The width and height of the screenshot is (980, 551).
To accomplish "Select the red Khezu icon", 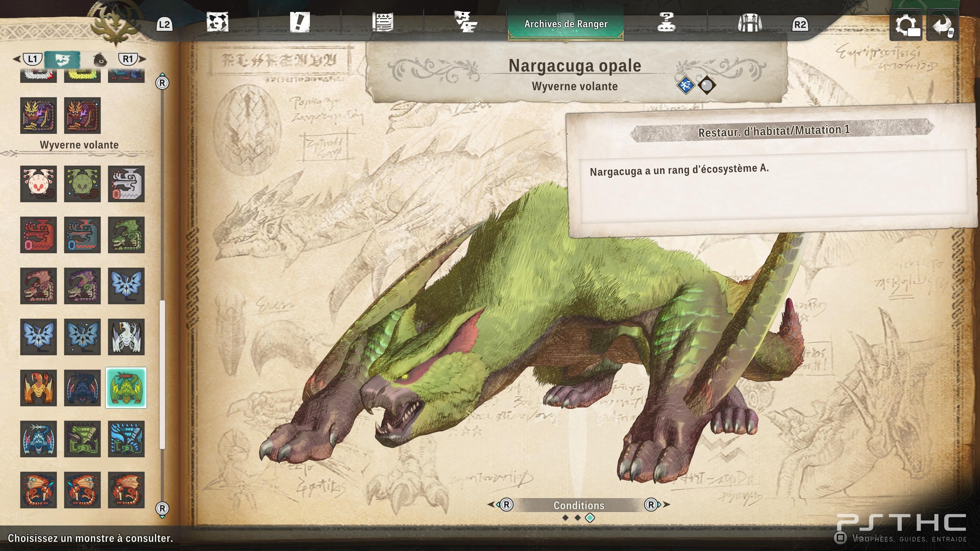I will tap(39, 235).
